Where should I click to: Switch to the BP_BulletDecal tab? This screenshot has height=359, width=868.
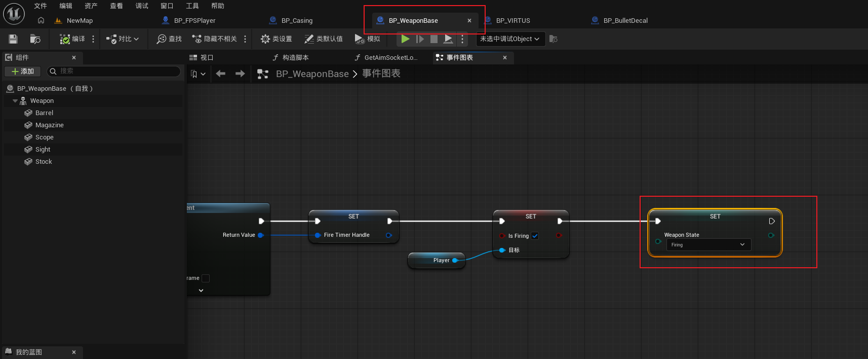tap(625, 21)
